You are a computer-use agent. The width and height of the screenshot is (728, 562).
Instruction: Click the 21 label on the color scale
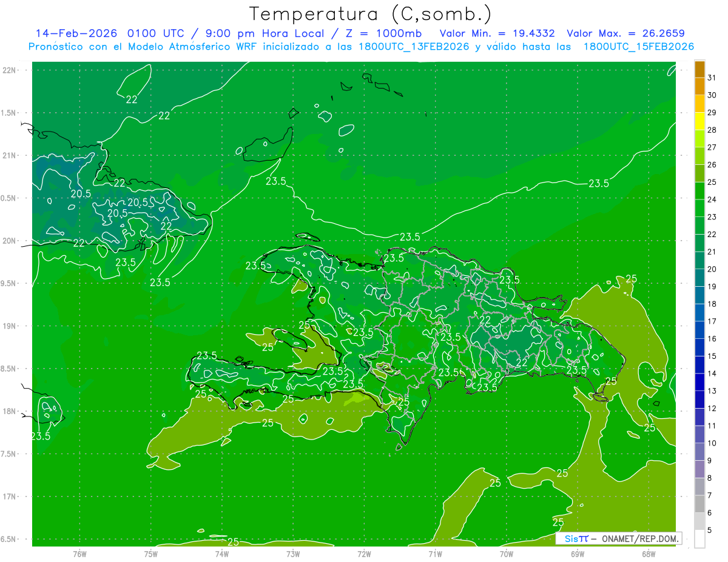[x=712, y=252]
